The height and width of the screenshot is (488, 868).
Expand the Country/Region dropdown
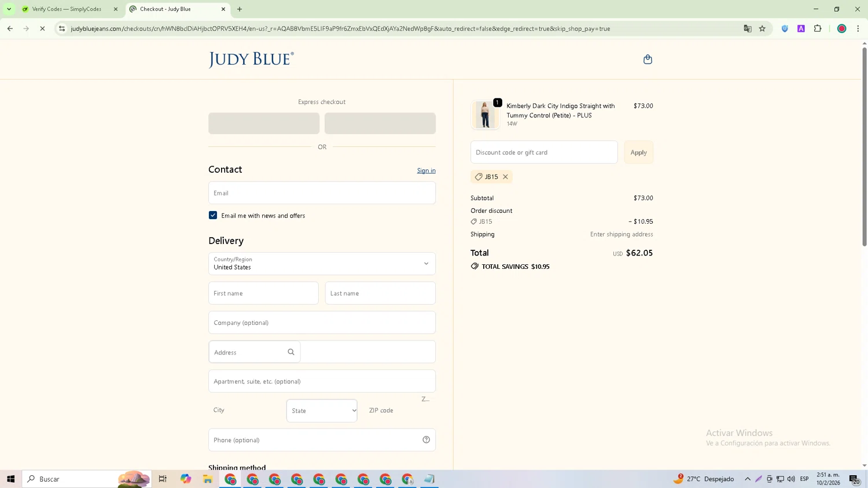coord(322,264)
